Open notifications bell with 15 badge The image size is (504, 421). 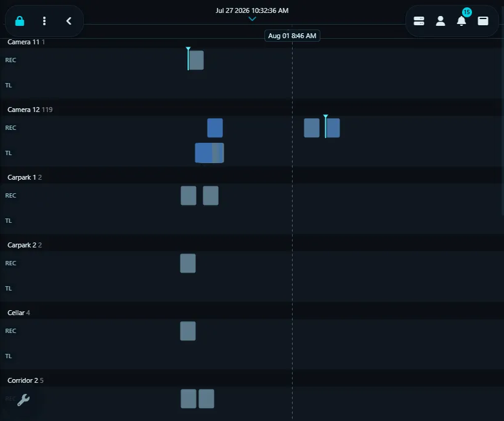pos(462,20)
